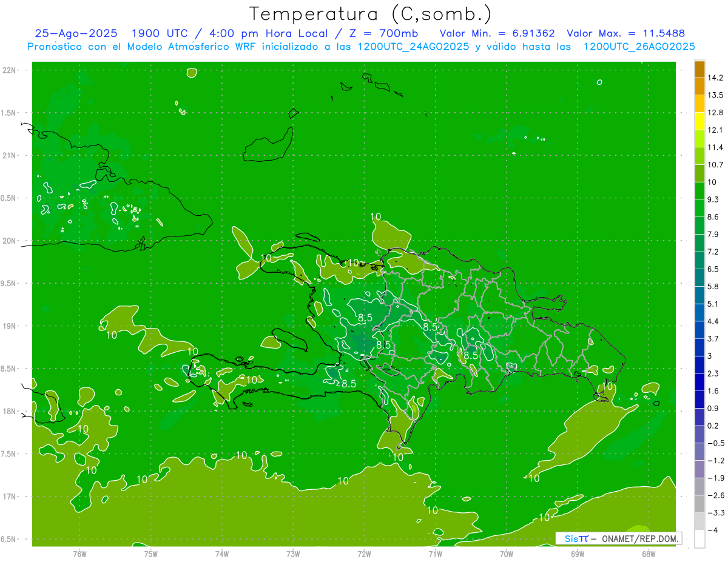728x562 pixels.
Task: Click the longitude label "71W"
Action: pyautogui.click(x=435, y=554)
